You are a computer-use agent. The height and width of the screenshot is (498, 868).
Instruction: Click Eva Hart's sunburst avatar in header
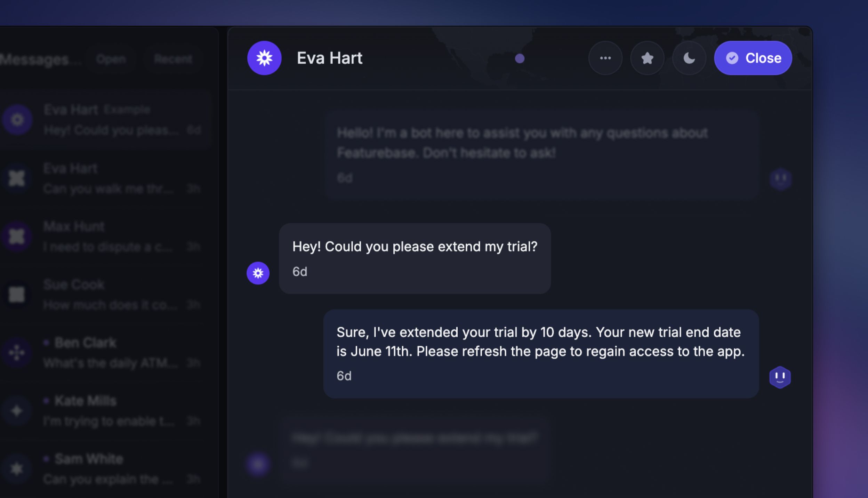click(264, 58)
